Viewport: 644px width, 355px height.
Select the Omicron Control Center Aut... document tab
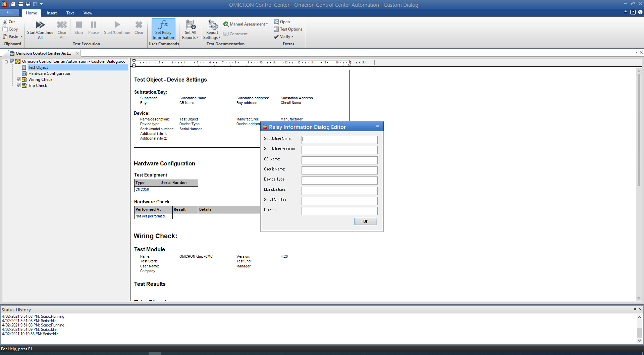(43, 53)
